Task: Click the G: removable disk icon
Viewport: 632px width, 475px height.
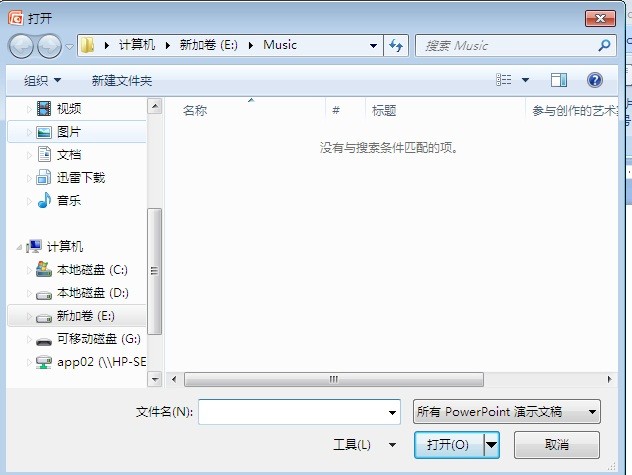Action: coord(44,342)
